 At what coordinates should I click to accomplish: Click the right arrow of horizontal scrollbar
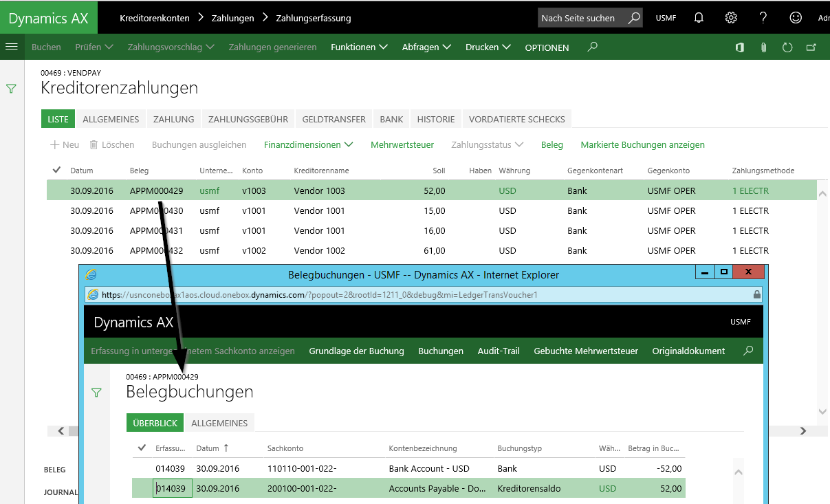pyautogui.click(x=802, y=431)
